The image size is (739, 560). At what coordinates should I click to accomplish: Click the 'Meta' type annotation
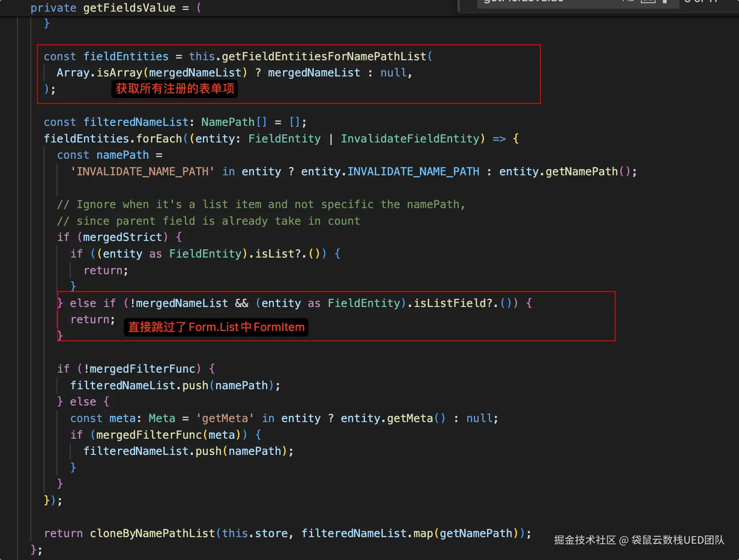coord(162,418)
